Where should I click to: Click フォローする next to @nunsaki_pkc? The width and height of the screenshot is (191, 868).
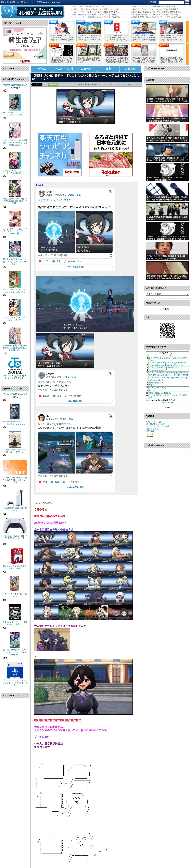[70, 377]
